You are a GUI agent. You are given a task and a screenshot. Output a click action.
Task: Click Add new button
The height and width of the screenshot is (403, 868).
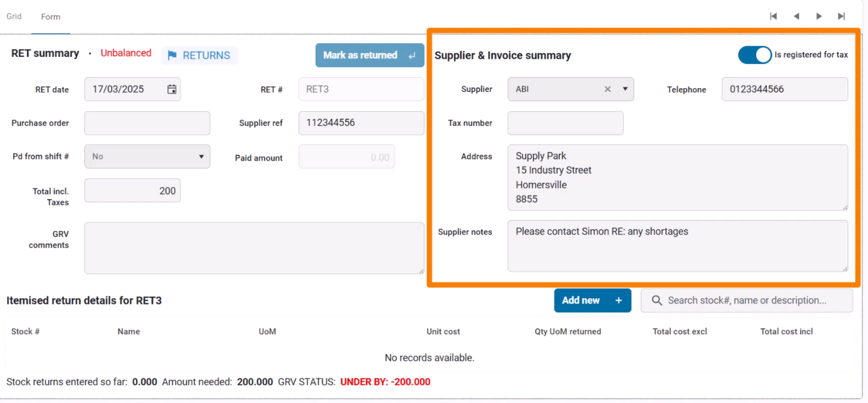[x=592, y=300]
